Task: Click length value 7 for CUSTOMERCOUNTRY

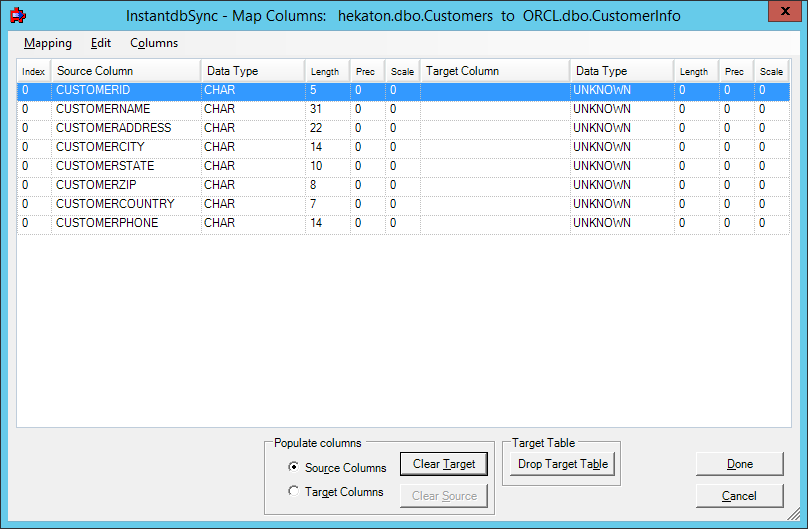Action: click(x=313, y=204)
